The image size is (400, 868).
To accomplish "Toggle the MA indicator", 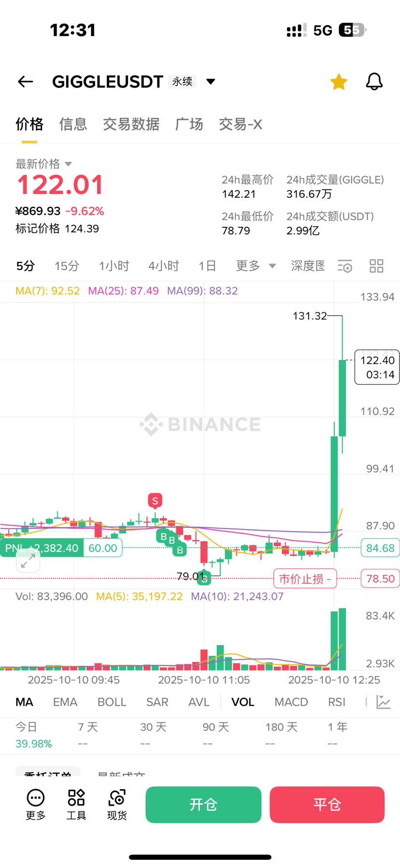I will pyautogui.click(x=24, y=702).
